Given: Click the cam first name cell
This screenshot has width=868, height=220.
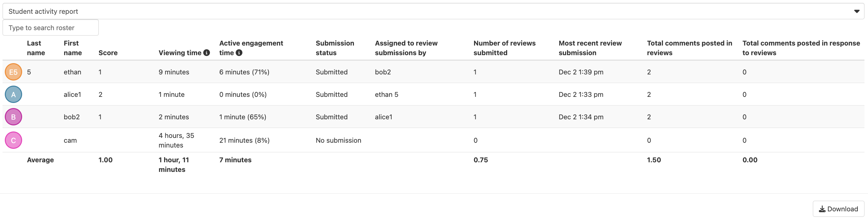Looking at the screenshot, I should pos(70,140).
